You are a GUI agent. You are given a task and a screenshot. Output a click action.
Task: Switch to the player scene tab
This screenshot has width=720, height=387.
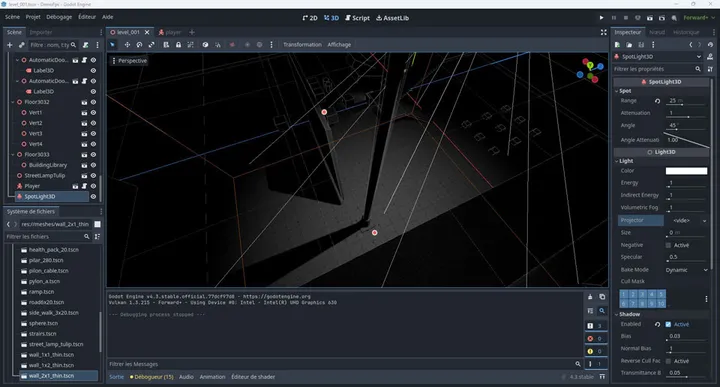tap(169, 32)
